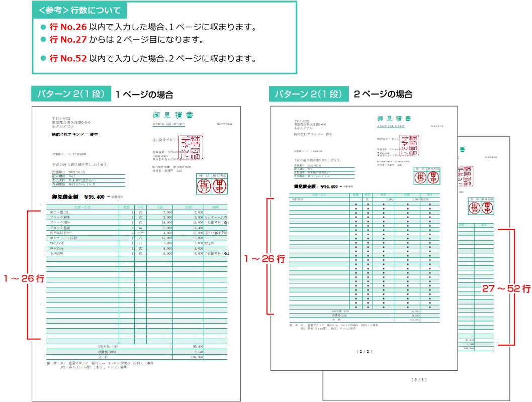
Task: Click the 'コンクリート打設' item name
Action: pyautogui.click(x=63, y=238)
